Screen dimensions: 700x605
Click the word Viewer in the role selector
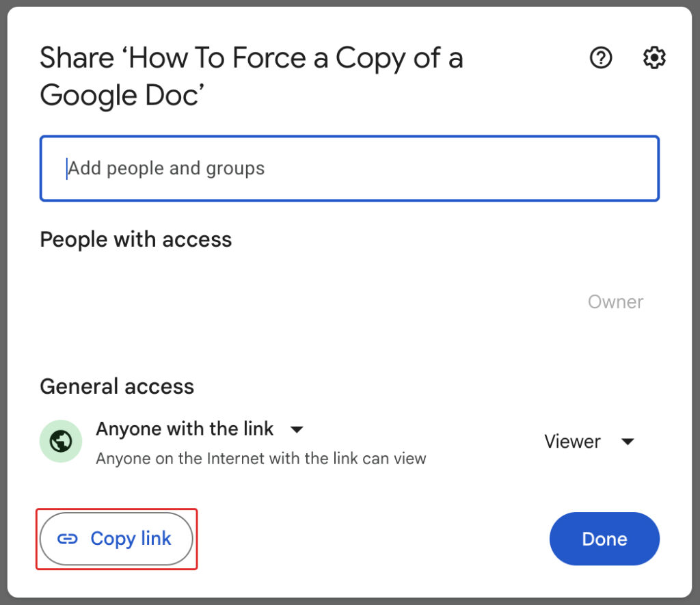tap(572, 442)
